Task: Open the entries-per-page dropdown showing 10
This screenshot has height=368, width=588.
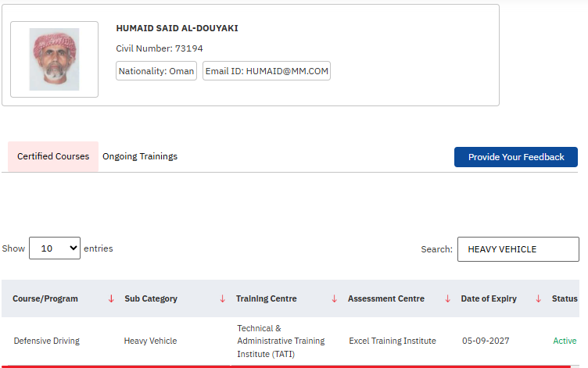Action: (x=55, y=248)
